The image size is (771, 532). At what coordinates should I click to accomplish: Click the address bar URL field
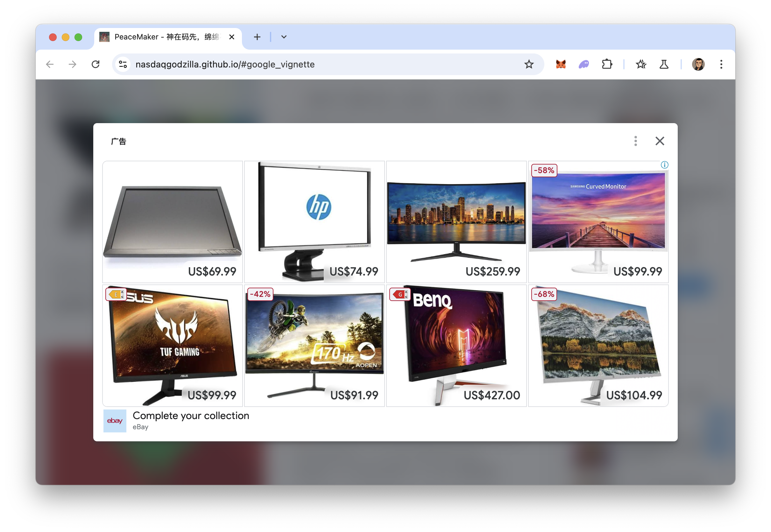tap(300, 64)
